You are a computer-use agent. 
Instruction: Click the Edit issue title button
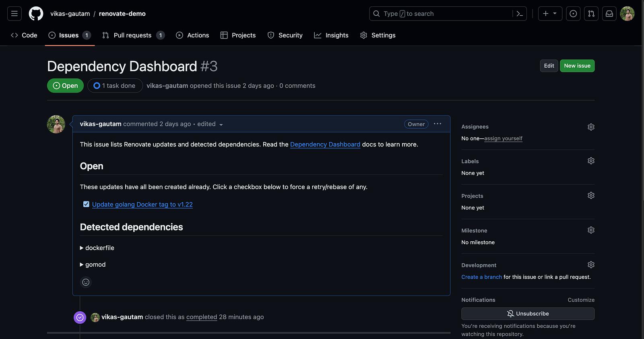coord(549,66)
